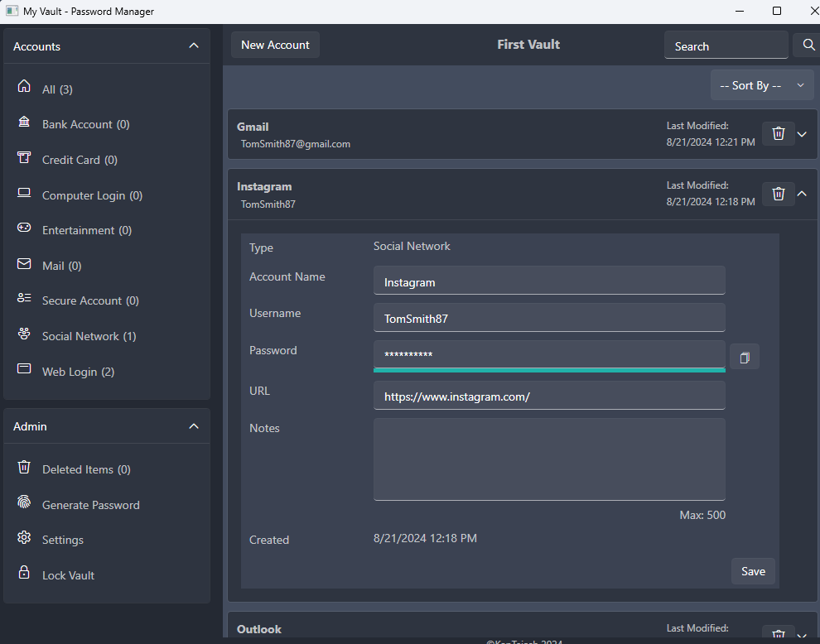The height and width of the screenshot is (644, 820).
Task: Filter by Bank Account category
Action: 85,124
